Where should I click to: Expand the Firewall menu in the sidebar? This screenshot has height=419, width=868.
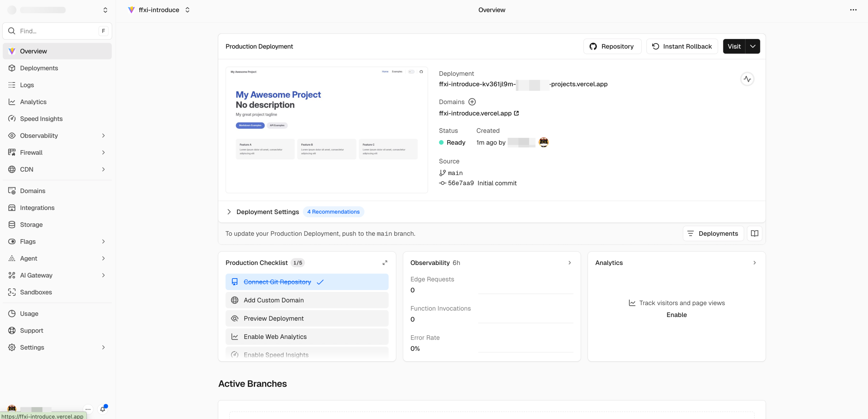[x=103, y=152]
